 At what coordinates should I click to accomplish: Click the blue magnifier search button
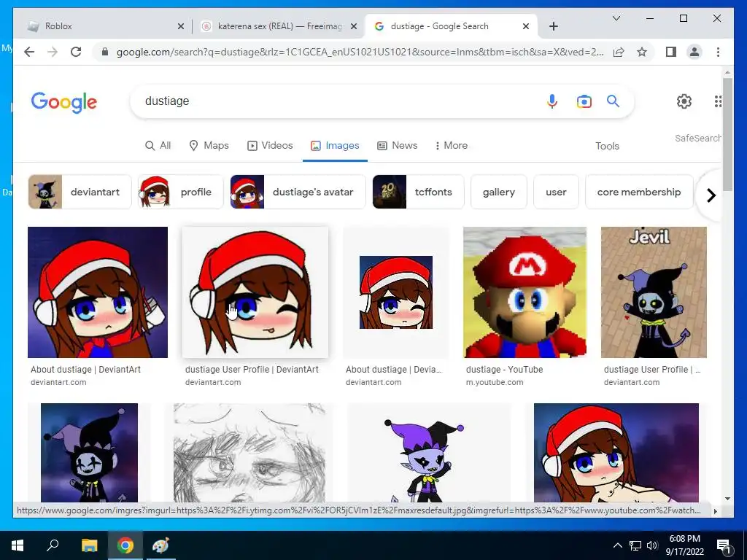pyautogui.click(x=613, y=101)
